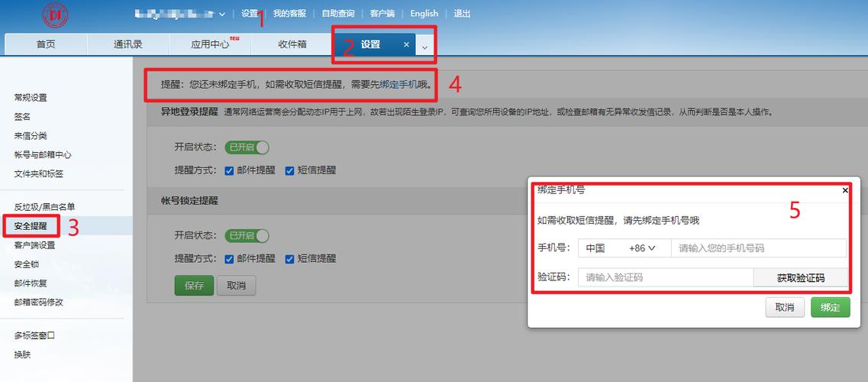This screenshot has height=382, width=868.
Task: Switch to the 通讯录 tab
Action: pyautogui.click(x=128, y=45)
